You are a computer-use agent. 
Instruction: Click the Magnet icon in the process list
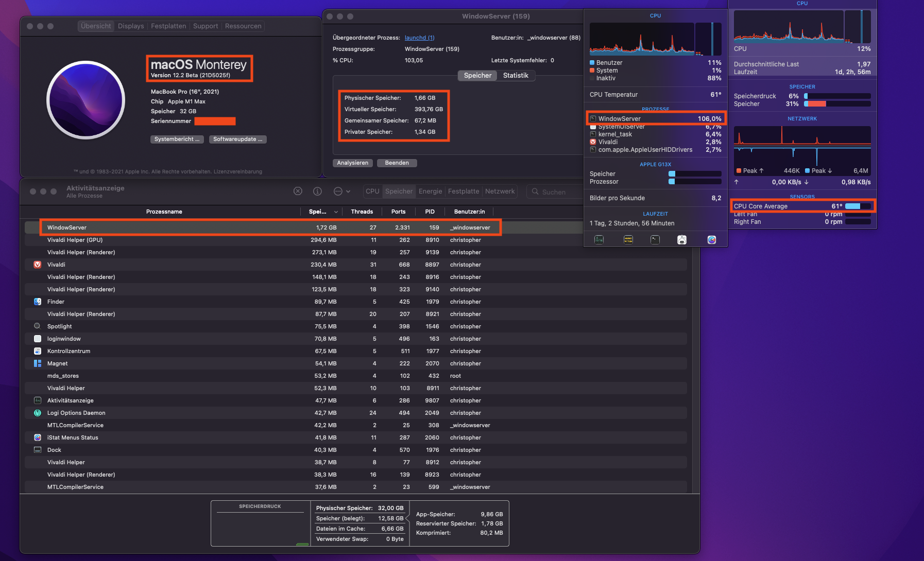[x=38, y=363]
